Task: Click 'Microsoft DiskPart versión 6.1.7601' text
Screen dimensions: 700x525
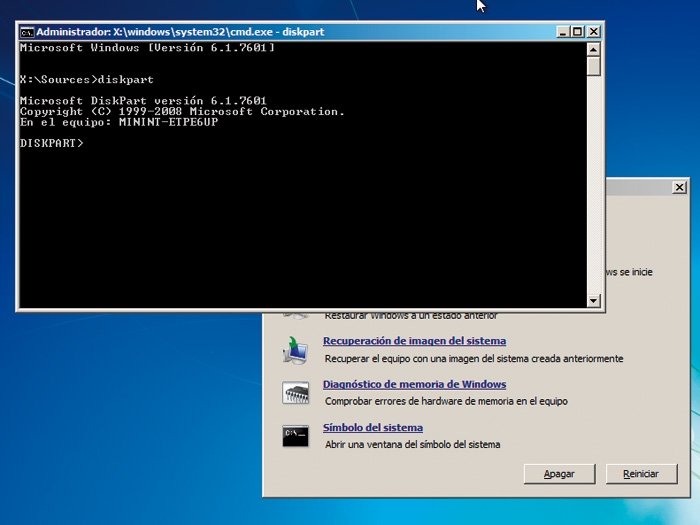Action: click(143, 101)
